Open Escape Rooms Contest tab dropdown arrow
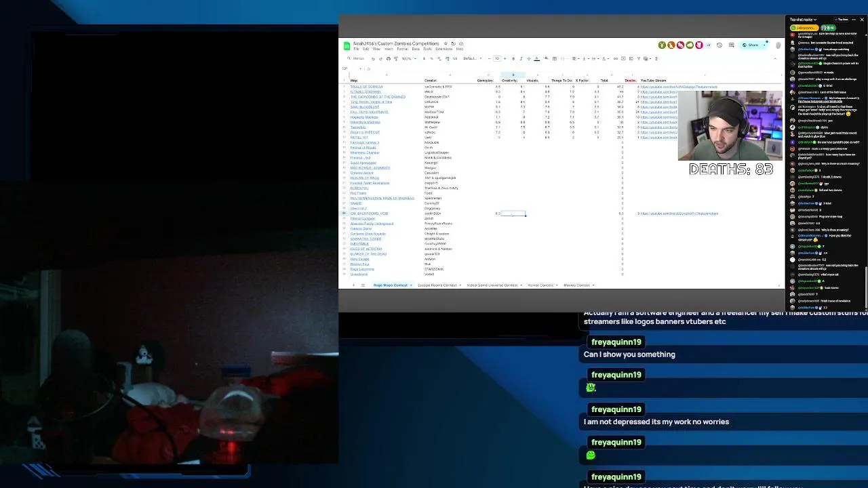 point(460,285)
